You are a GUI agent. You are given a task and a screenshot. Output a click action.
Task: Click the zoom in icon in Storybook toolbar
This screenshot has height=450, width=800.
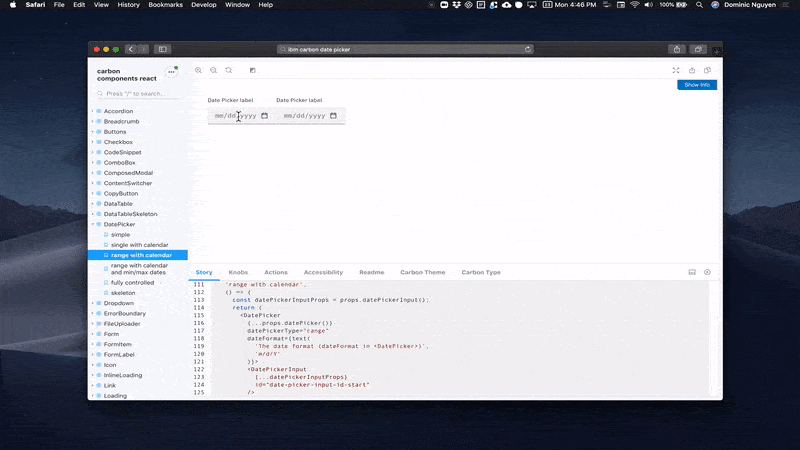tap(198, 70)
